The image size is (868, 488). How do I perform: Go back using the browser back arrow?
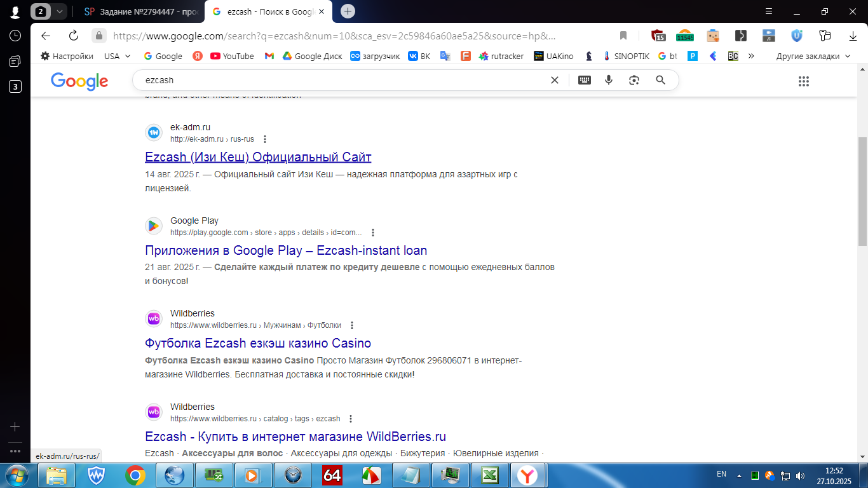[x=46, y=36]
